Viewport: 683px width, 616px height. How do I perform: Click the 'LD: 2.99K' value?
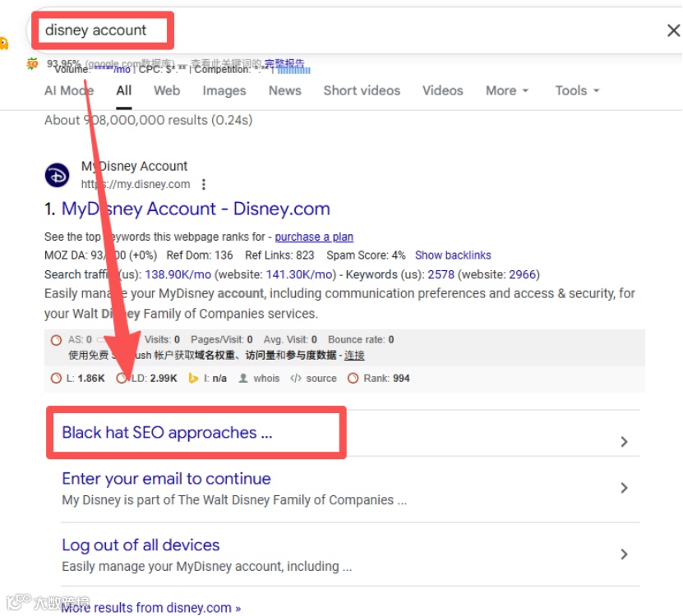tap(155, 379)
